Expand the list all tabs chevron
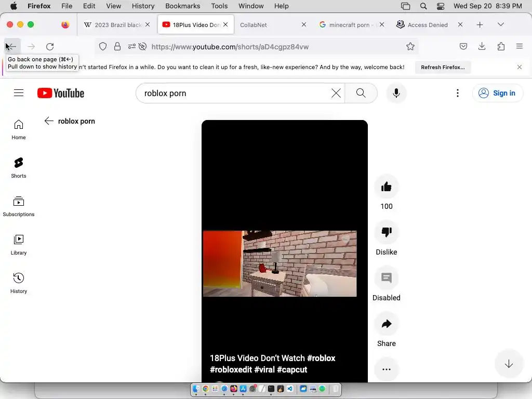Screen dimensions: 532x399 click(500, 24)
